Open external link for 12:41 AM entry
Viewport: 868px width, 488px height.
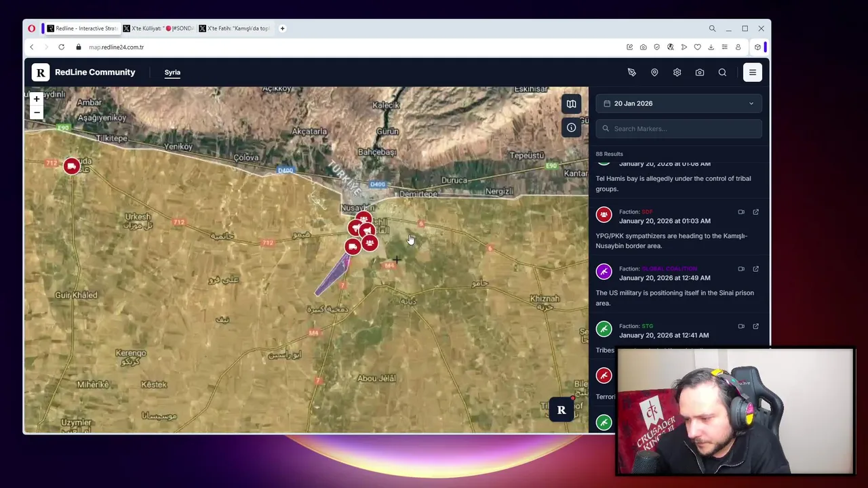coord(755,327)
